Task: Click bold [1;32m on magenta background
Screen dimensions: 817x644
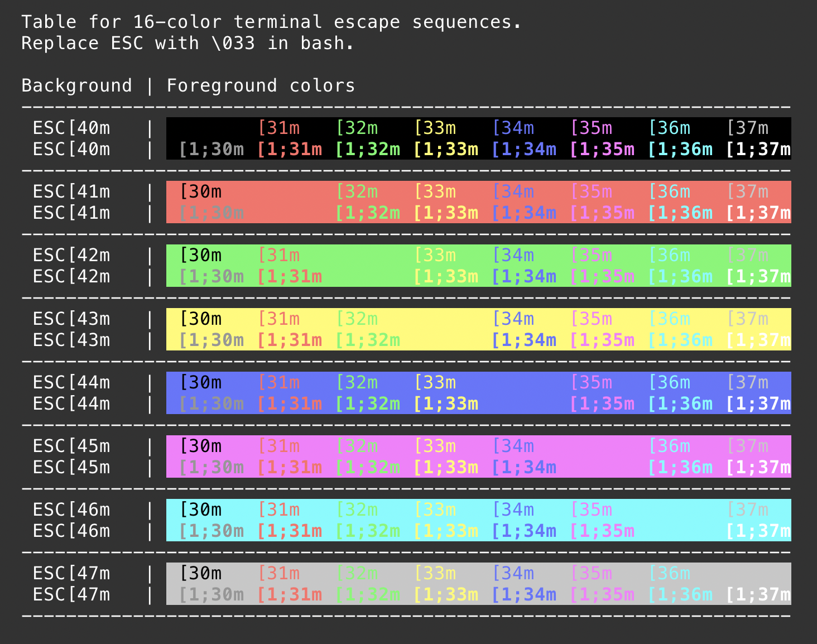Action: (367, 468)
